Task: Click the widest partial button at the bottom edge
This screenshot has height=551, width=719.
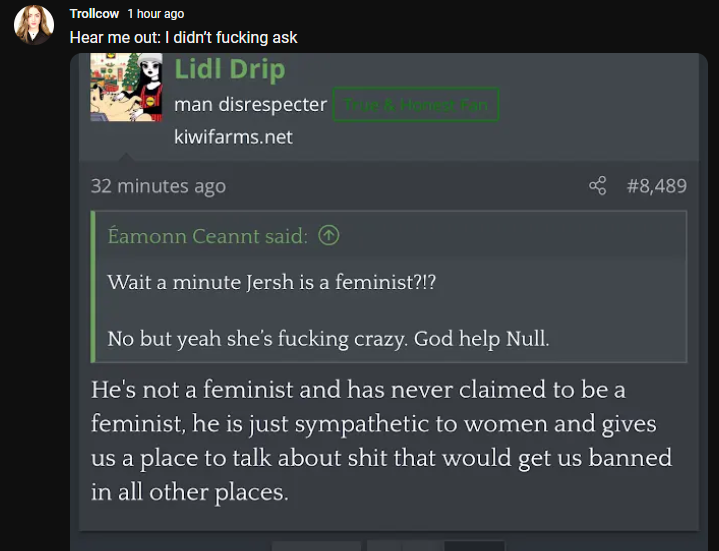Action: 316,545
